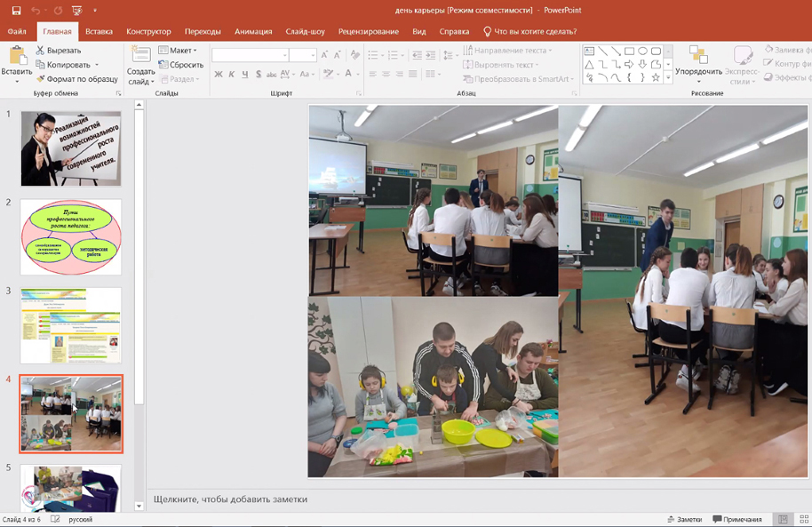Expand the Copy (Копировать) dropdown arrow
812x527 pixels.
97,65
